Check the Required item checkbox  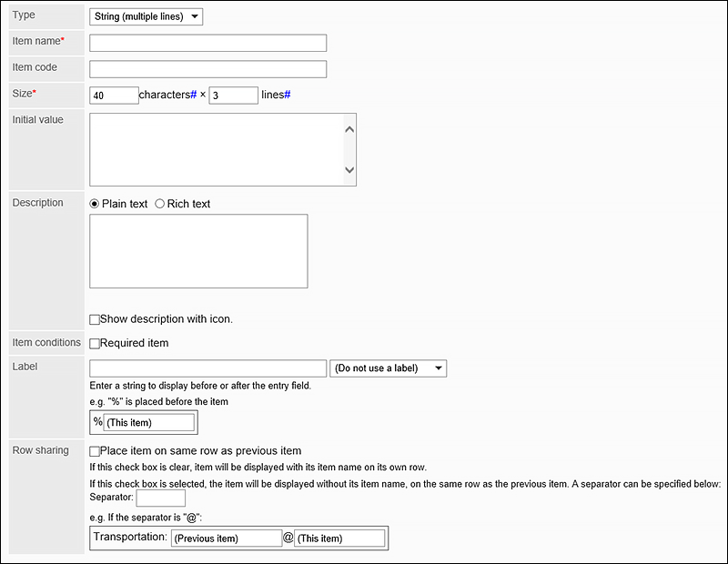95,343
